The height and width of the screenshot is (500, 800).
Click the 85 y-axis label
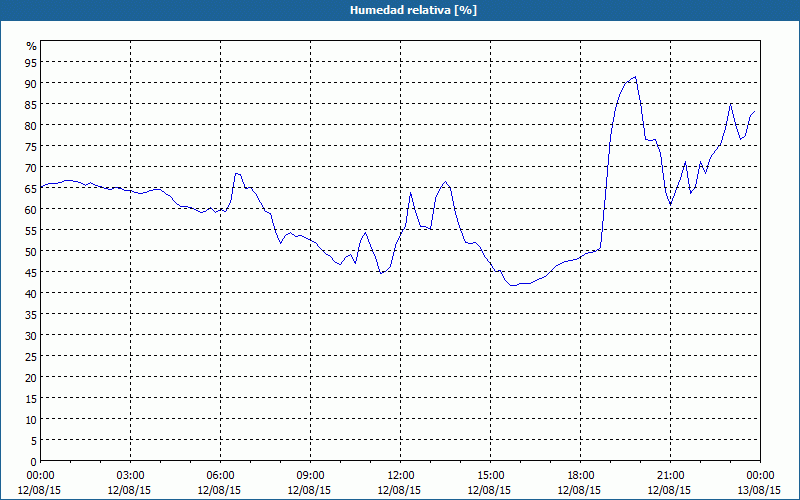(31, 104)
